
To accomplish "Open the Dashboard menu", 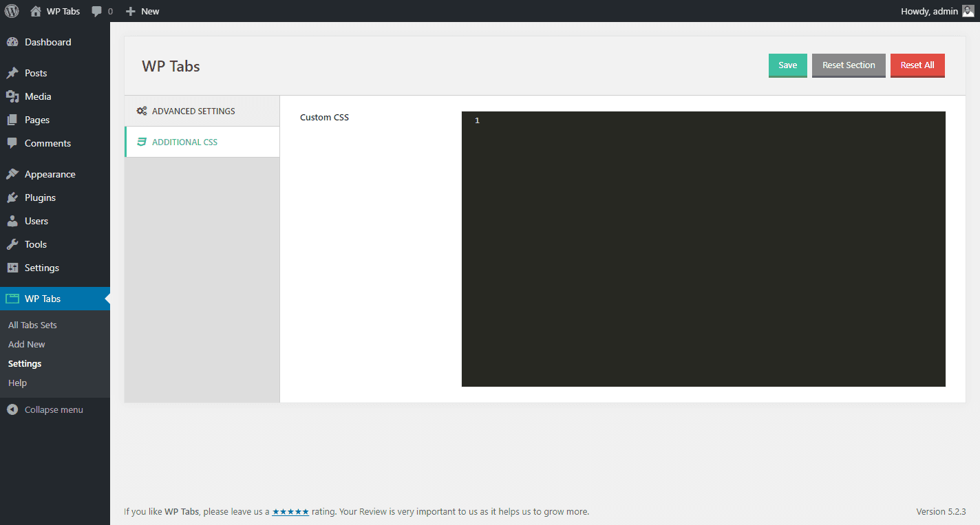I will (x=55, y=42).
